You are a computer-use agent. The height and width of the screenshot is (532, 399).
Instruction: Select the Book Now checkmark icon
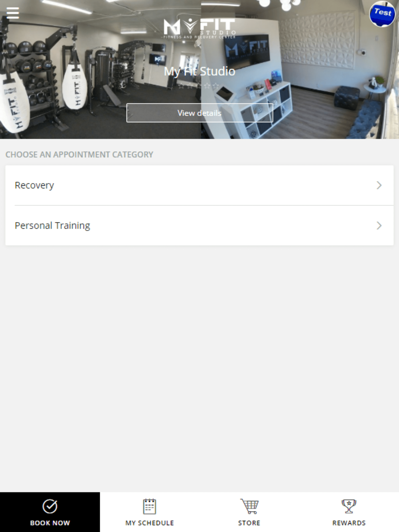point(50,506)
